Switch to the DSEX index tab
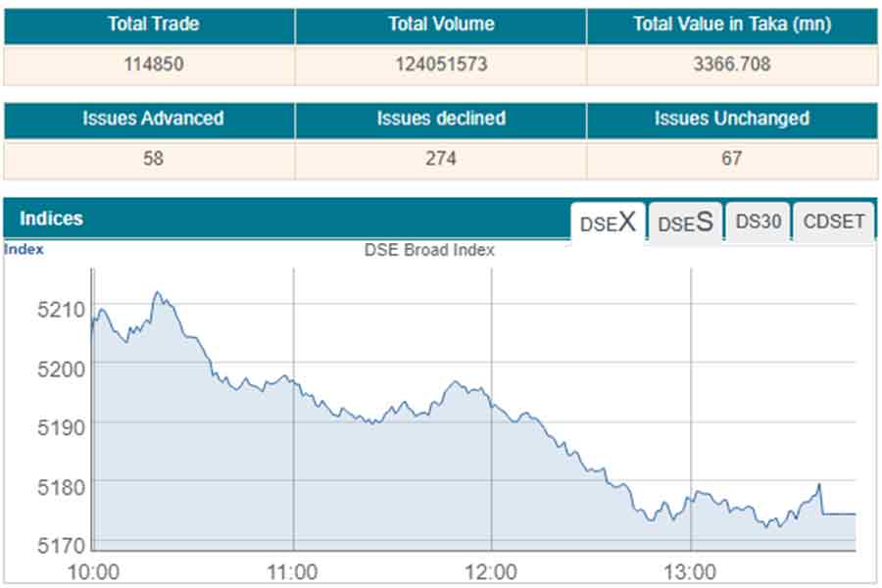This screenshot has height=588, width=882. point(608,222)
